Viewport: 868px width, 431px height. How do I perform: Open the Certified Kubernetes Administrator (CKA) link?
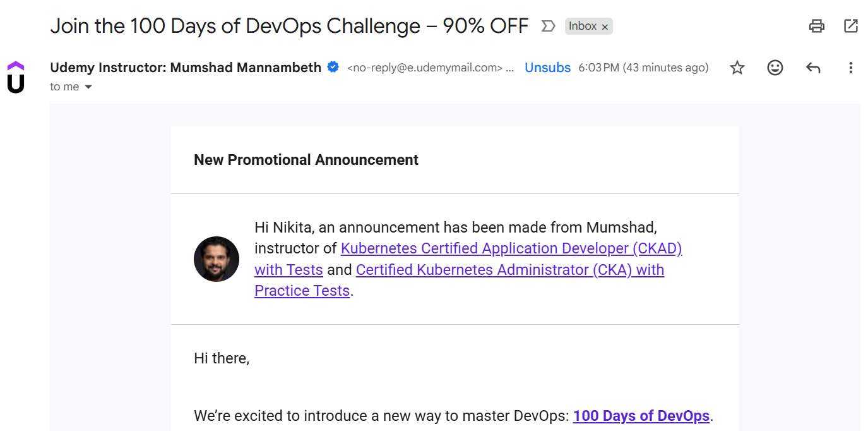click(x=509, y=270)
